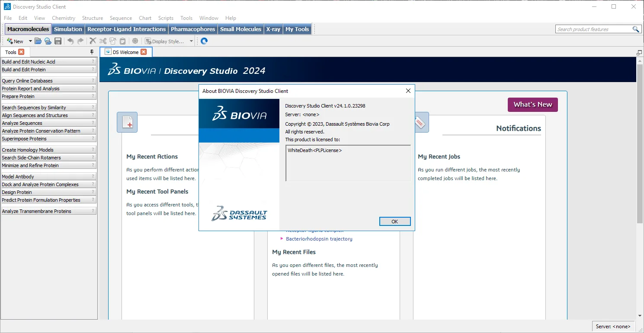644x333 pixels.
Task: Click OK in the About dialog
Action: (x=394, y=221)
